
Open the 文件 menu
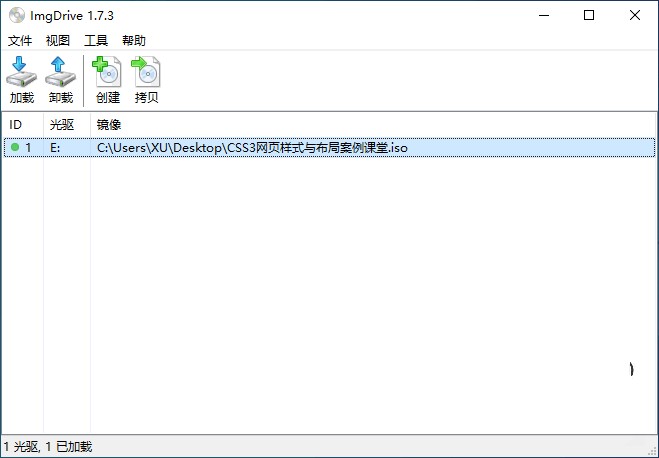pos(20,41)
